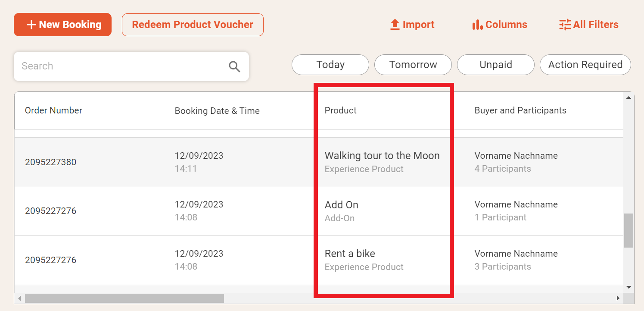The image size is (644, 311).
Task: Click the search magnifier icon
Action: click(234, 66)
